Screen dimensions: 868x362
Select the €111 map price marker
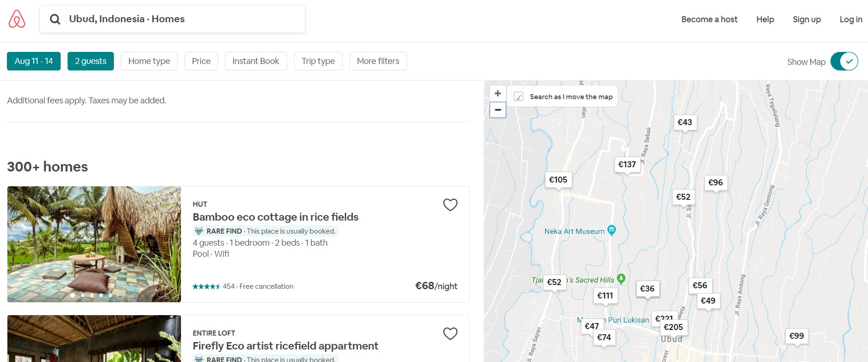pos(605,296)
